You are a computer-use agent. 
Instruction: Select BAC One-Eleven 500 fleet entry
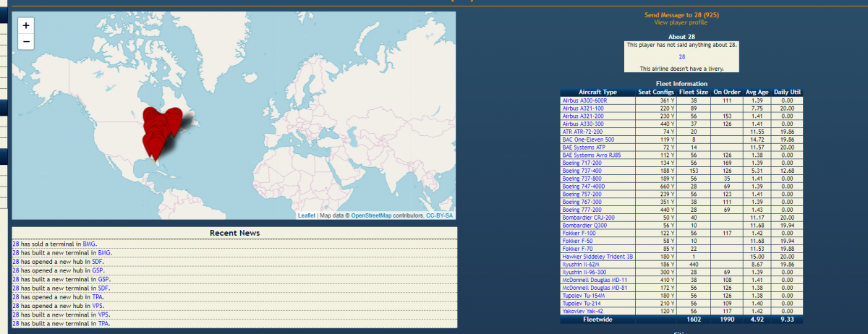(588, 140)
